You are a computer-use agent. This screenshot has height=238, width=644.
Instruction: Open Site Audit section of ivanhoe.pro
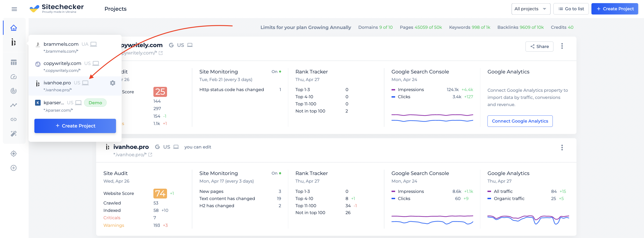[116, 173]
